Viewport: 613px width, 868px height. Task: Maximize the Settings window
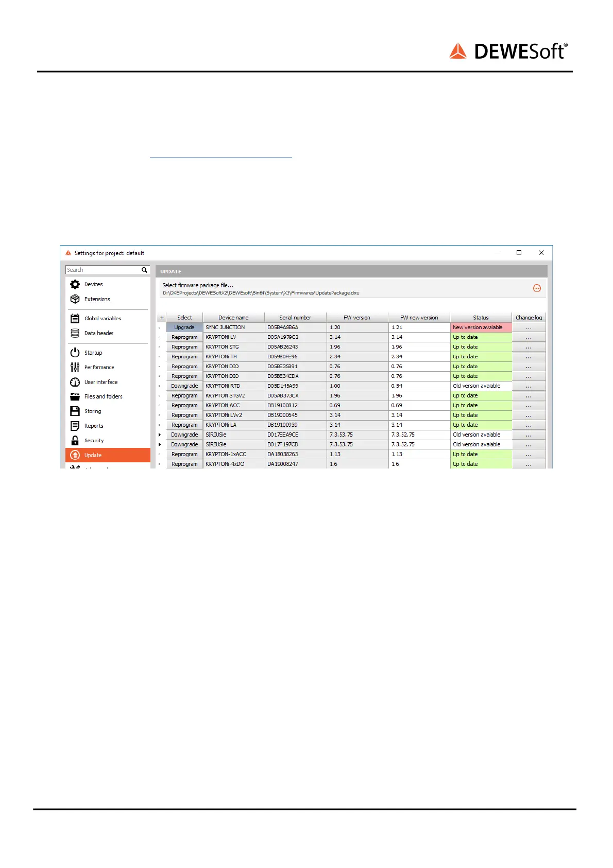[519, 253]
